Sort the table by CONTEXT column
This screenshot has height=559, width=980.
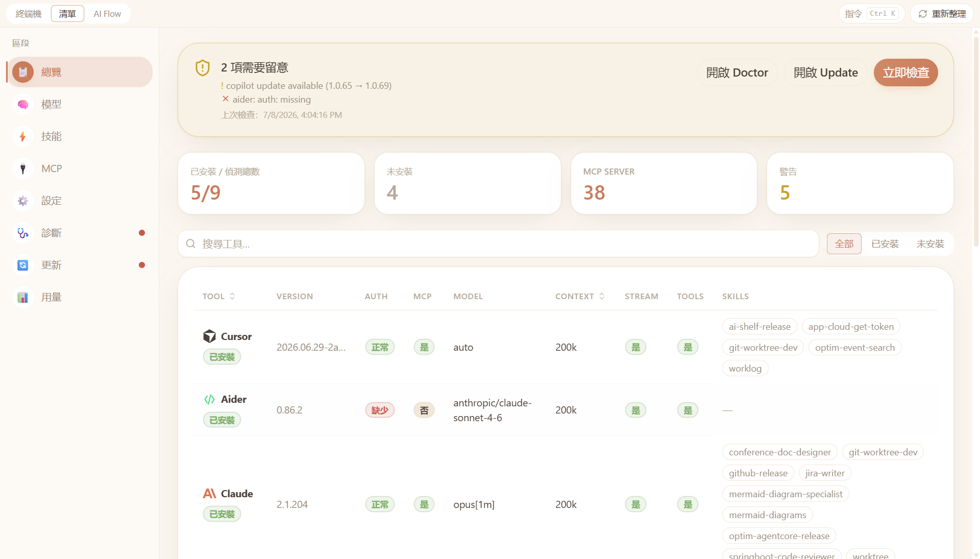(x=580, y=296)
